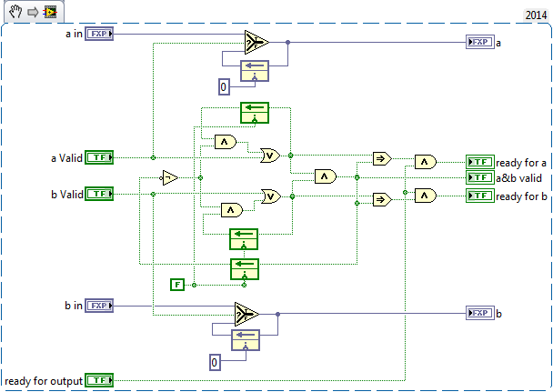
Task: Click the Select node wired to 'b in'
Action: tap(246, 314)
